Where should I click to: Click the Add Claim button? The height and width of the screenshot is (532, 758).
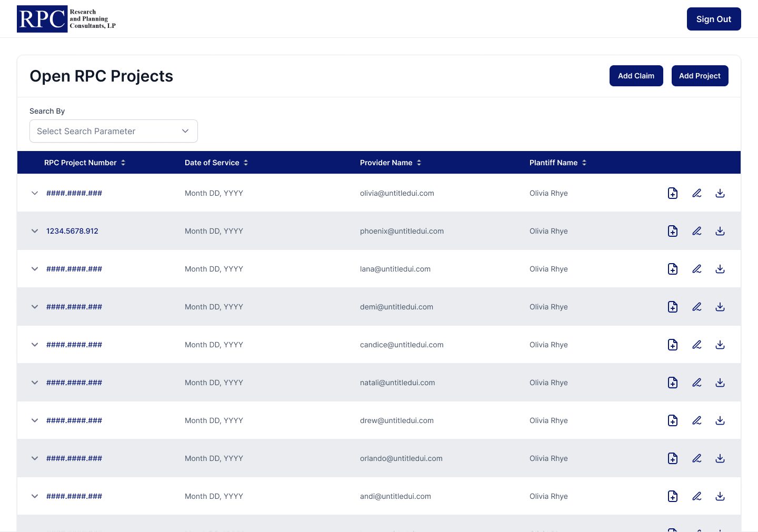pos(636,76)
